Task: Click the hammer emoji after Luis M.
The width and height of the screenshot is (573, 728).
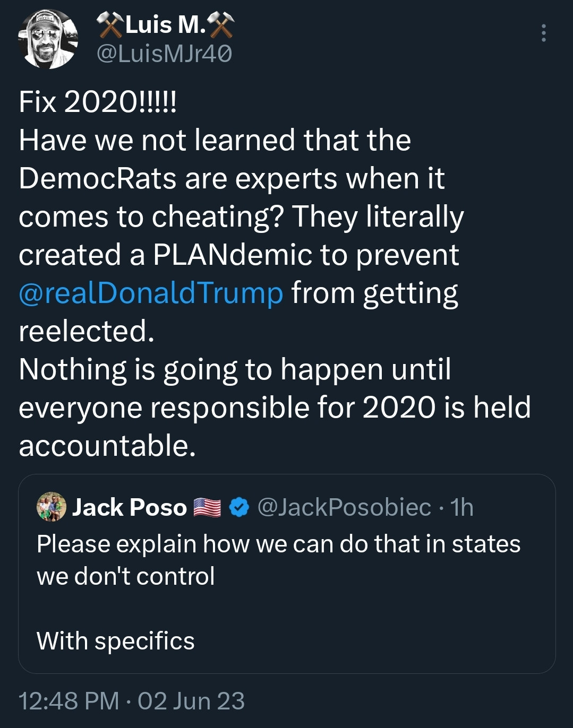Action: tap(220, 25)
